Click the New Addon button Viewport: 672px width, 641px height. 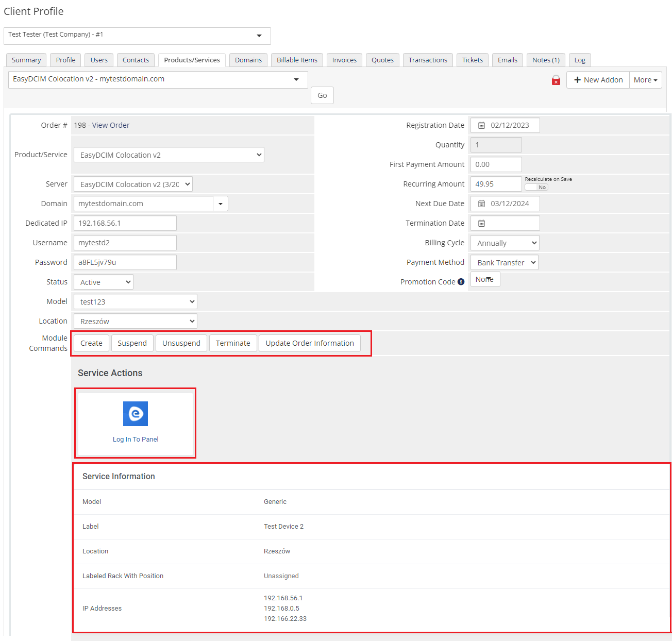point(598,80)
